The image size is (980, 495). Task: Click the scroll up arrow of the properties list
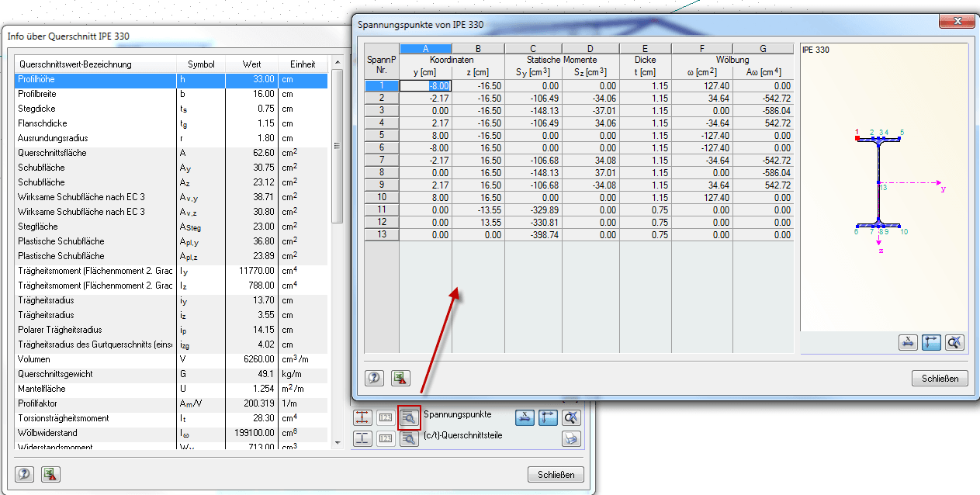pos(337,62)
